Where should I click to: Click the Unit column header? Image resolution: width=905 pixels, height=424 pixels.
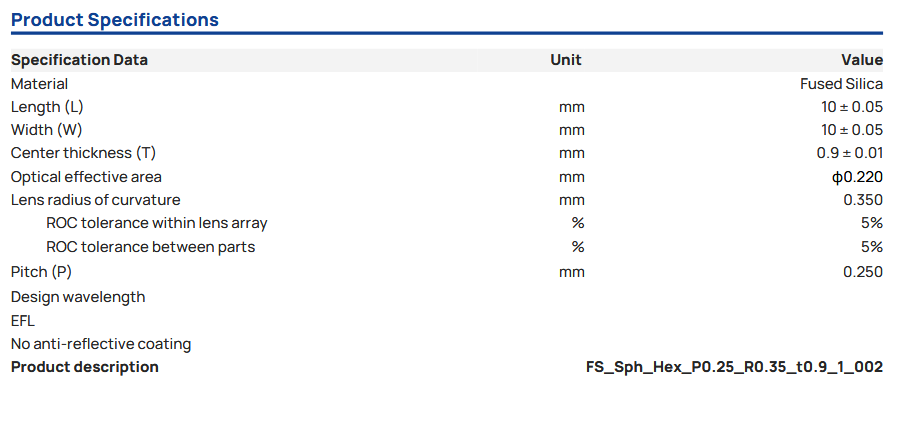pos(566,60)
